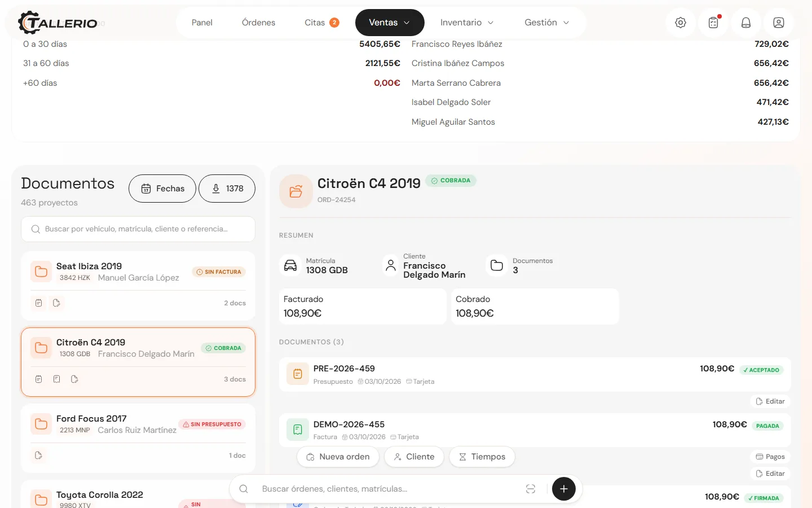Screen dimensions: 812x508
Task: Click the client name Cristina Ibáñez Campos
Action: 458,63
